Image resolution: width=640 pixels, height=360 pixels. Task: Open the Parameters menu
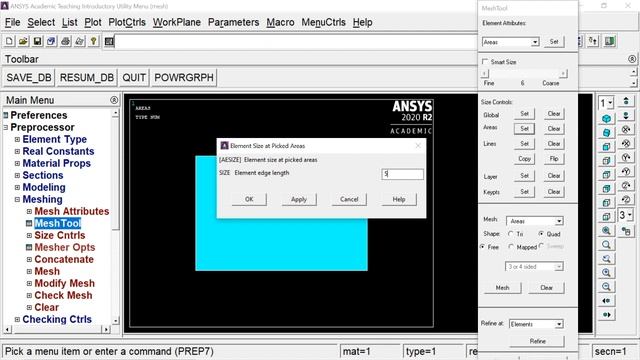pyautogui.click(x=233, y=22)
